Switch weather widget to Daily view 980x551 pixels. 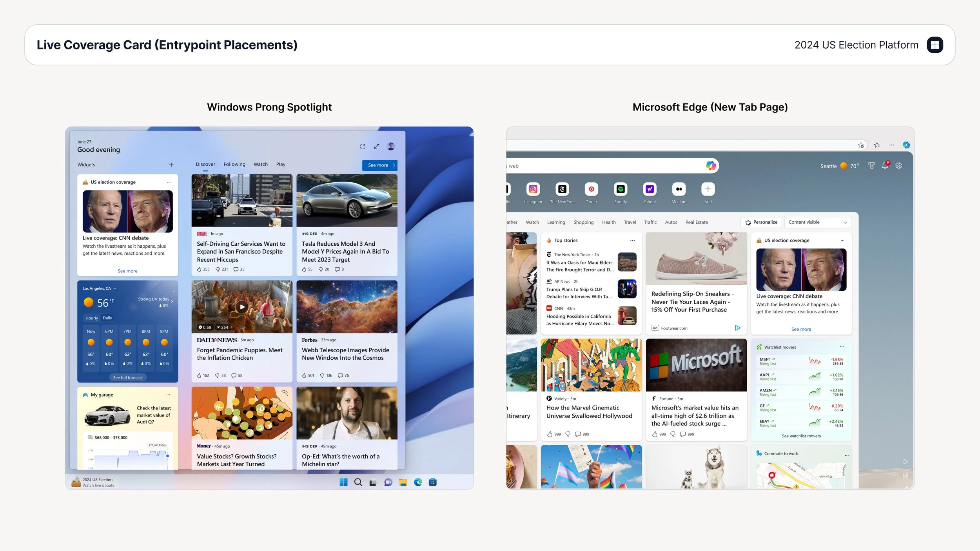(107, 318)
